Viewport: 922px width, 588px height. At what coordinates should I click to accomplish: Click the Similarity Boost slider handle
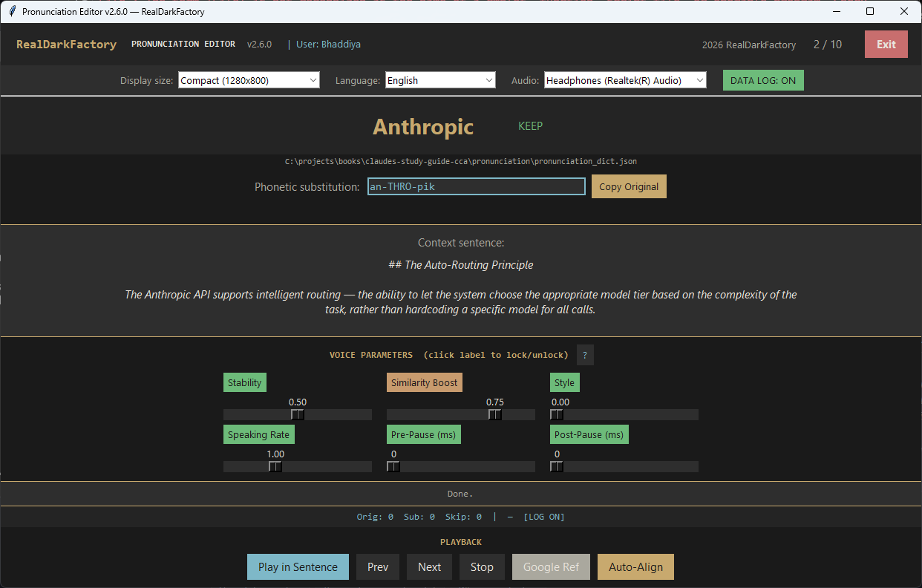pyautogui.click(x=495, y=414)
